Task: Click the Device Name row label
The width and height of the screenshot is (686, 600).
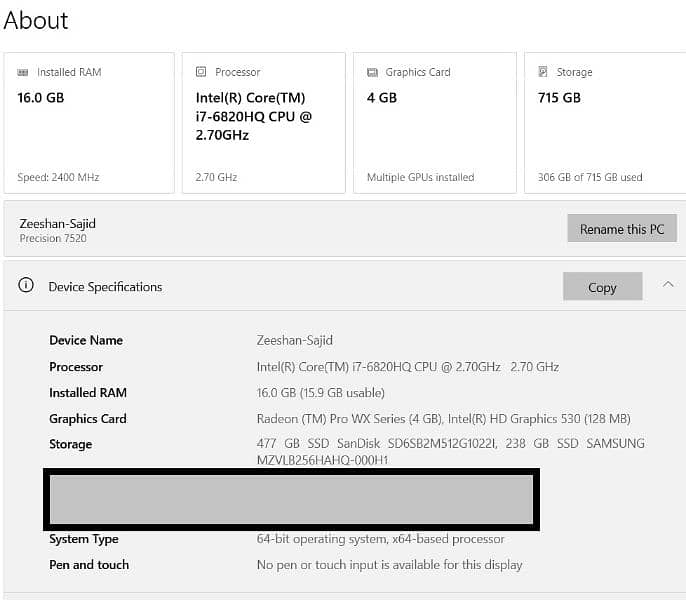Action: [x=86, y=340]
